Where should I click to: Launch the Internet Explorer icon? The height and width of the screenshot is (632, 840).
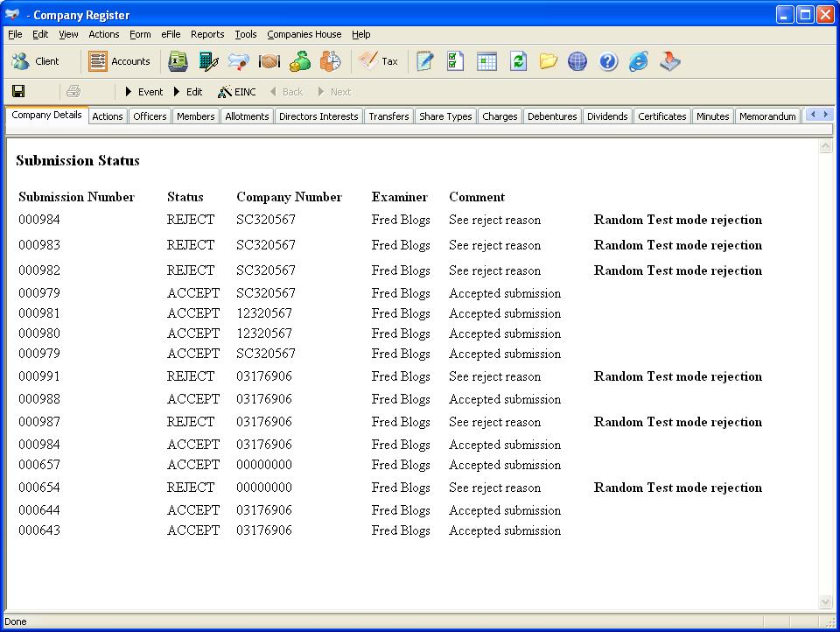point(639,61)
